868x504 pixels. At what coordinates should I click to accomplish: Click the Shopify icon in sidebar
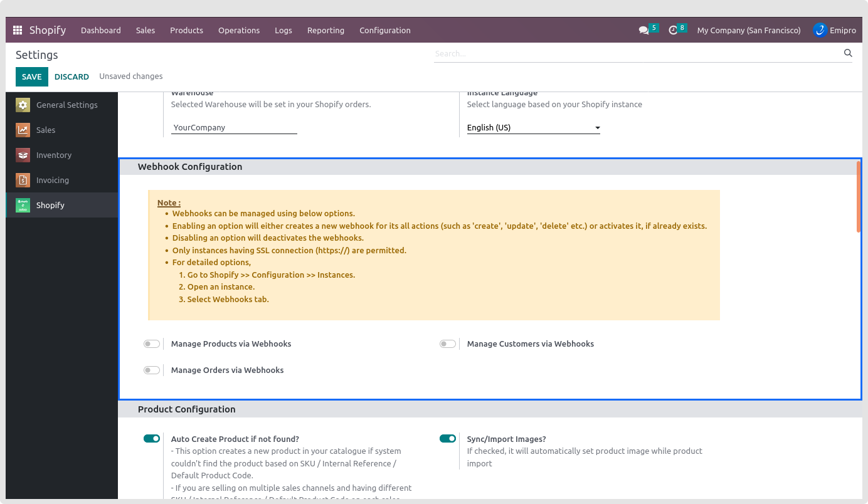(23, 205)
